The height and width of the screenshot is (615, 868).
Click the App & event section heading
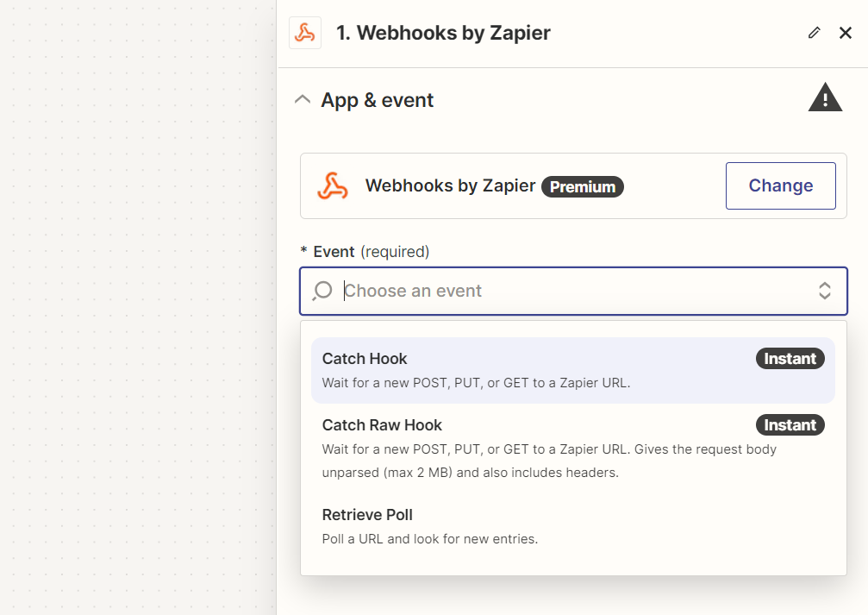378,100
